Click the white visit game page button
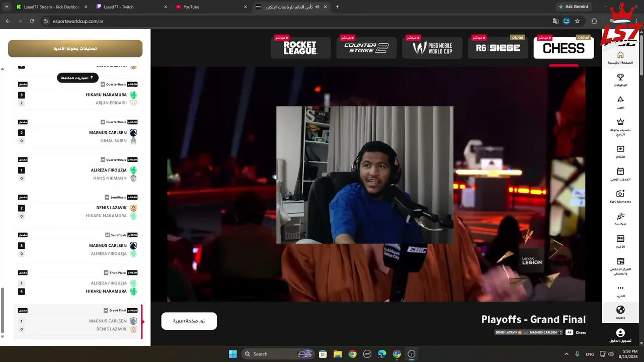 click(189, 321)
